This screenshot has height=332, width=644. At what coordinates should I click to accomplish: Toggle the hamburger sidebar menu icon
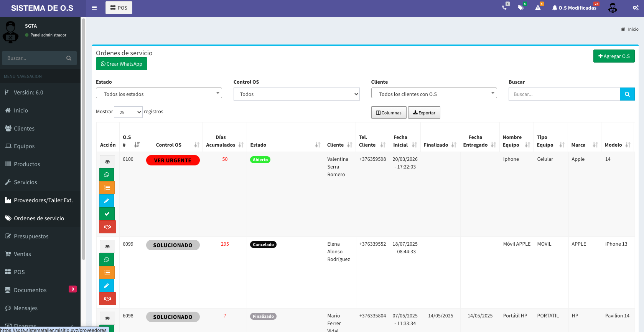(x=94, y=8)
